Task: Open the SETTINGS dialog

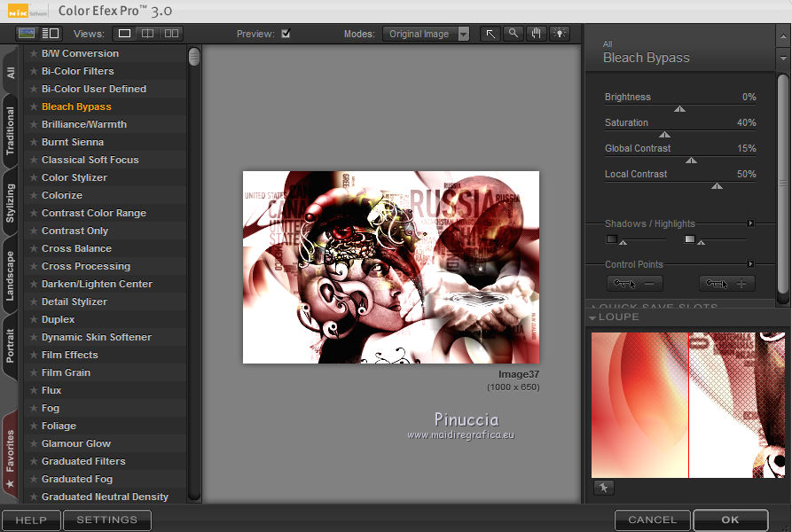Action: tap(107, 520)
